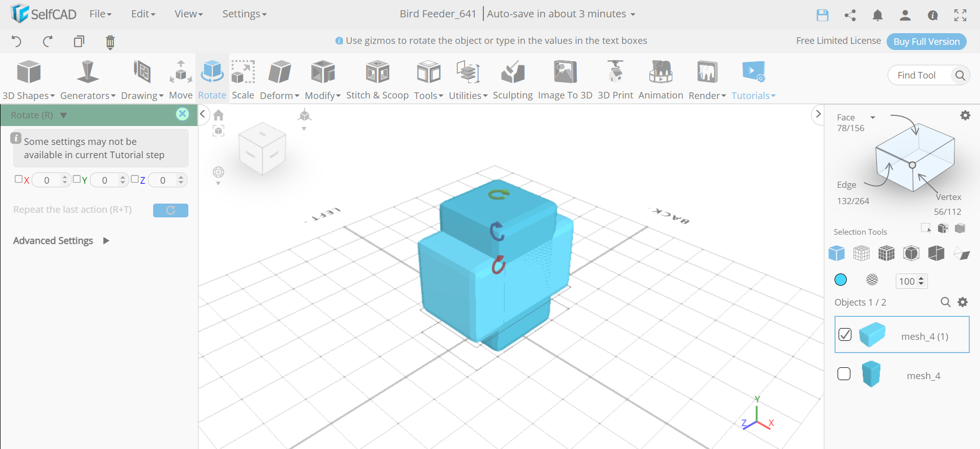Viewport: 980px width, 449px height.
Task: Click the Buy Full Version button
Action: [x=926, y=41]
